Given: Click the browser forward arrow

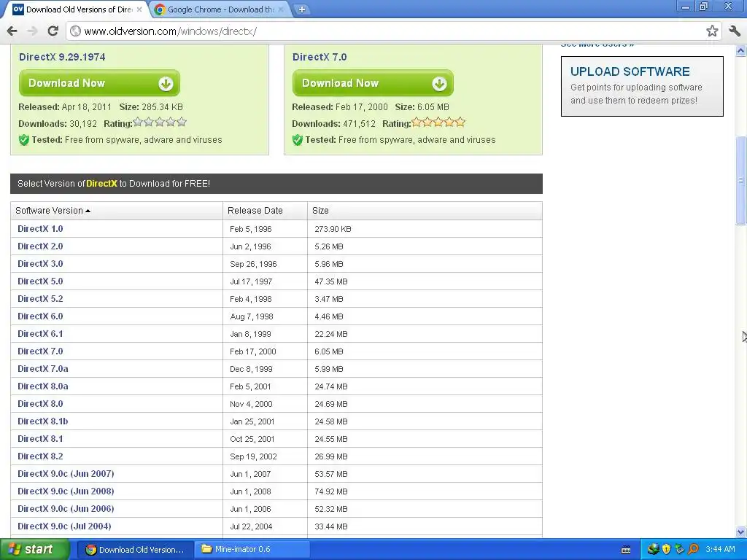Looking at the screenshot, I should pos(32,31).
